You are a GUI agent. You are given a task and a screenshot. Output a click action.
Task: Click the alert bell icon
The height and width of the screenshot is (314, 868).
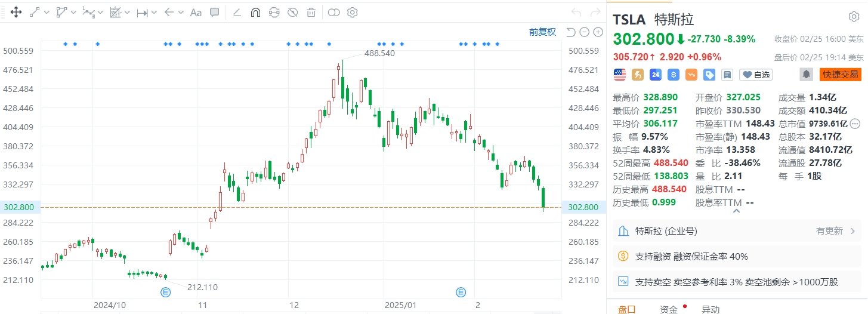(x=806, y=75)
